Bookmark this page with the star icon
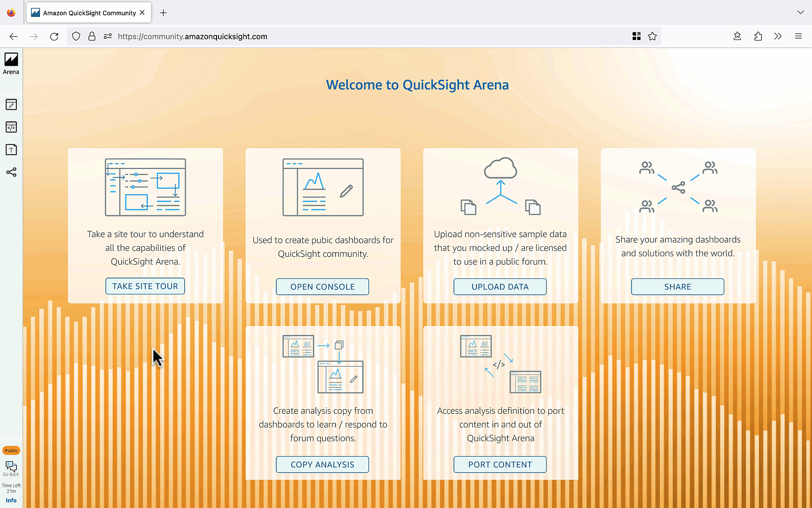Image resolution: width=812 pixels, height=508 pixels. click(653, 36)
